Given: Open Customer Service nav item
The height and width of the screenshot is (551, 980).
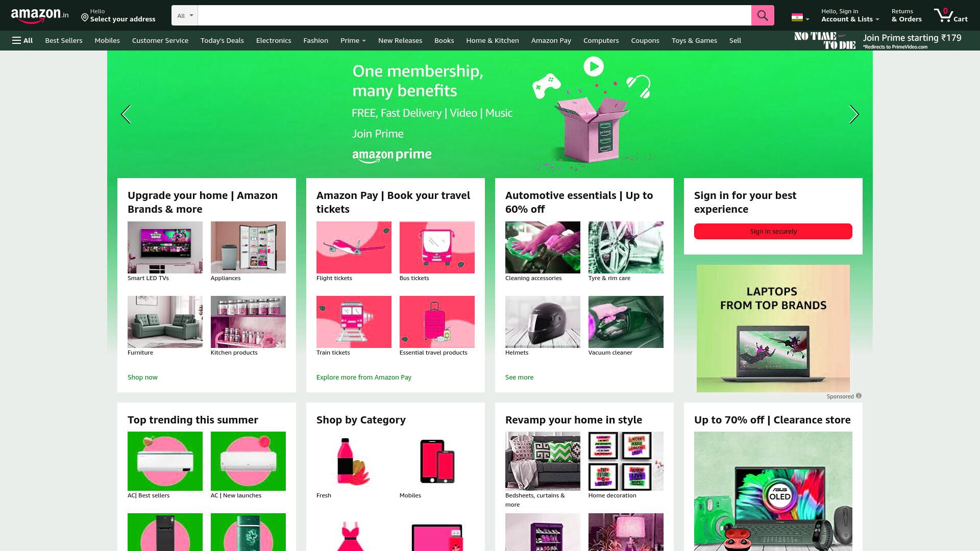Looking at the screenshot, I should pyautogui.click(x=160, y=40).
